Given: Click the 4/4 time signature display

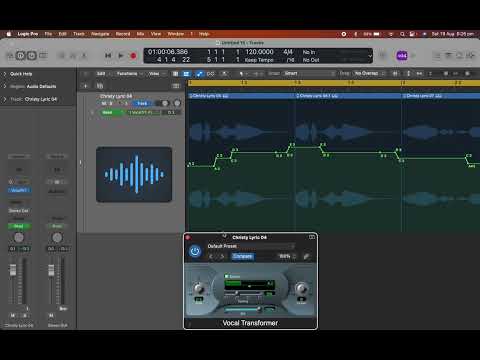Looking at the screenshot, I should click(288, 52).
